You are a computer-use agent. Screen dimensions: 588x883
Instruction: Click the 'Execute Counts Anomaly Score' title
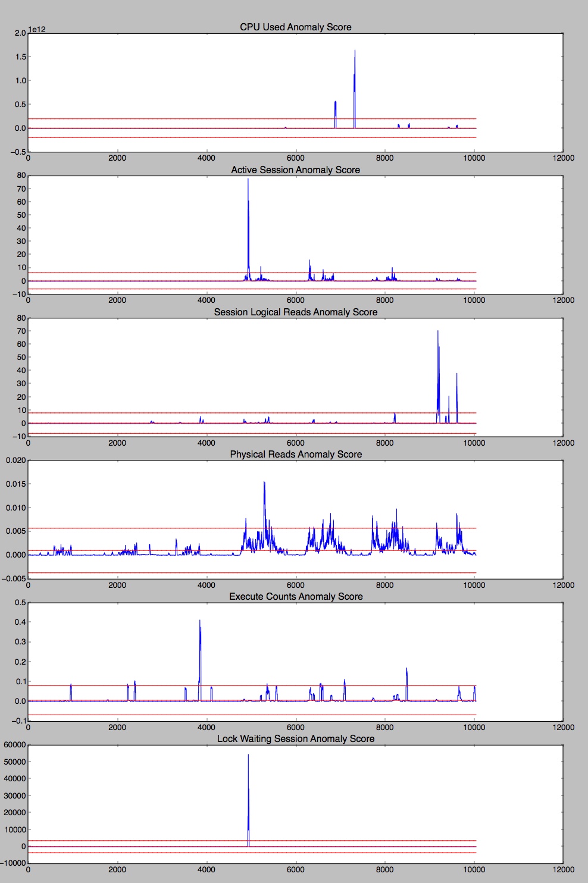click(x=295, y=597)
